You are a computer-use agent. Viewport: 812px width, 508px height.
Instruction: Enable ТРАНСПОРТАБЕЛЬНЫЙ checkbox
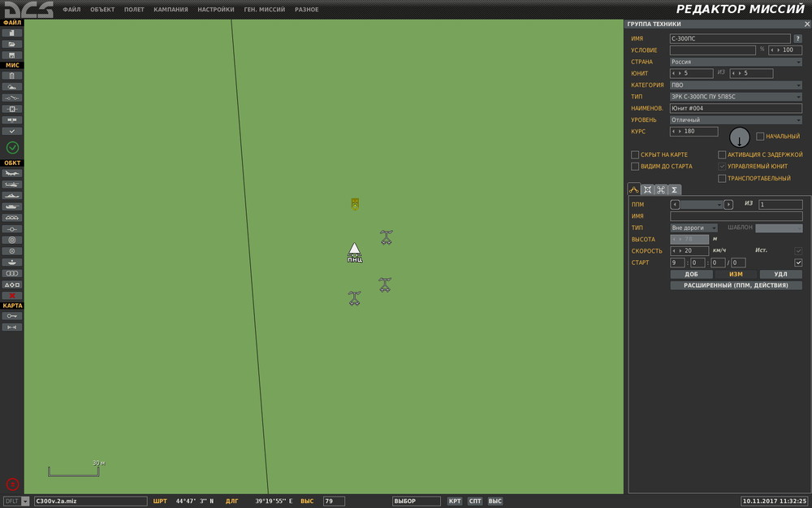722,178
